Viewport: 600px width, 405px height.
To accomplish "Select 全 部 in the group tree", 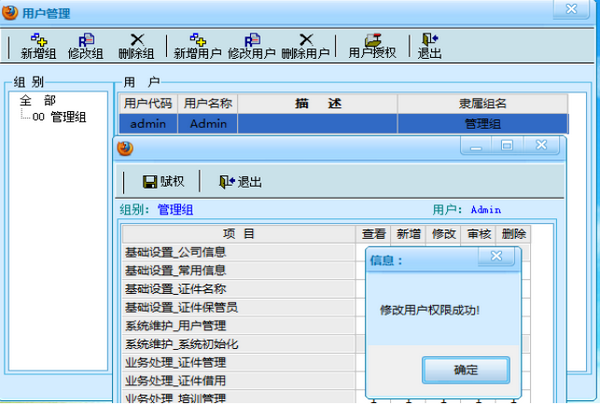I will (x=38, y=101).
